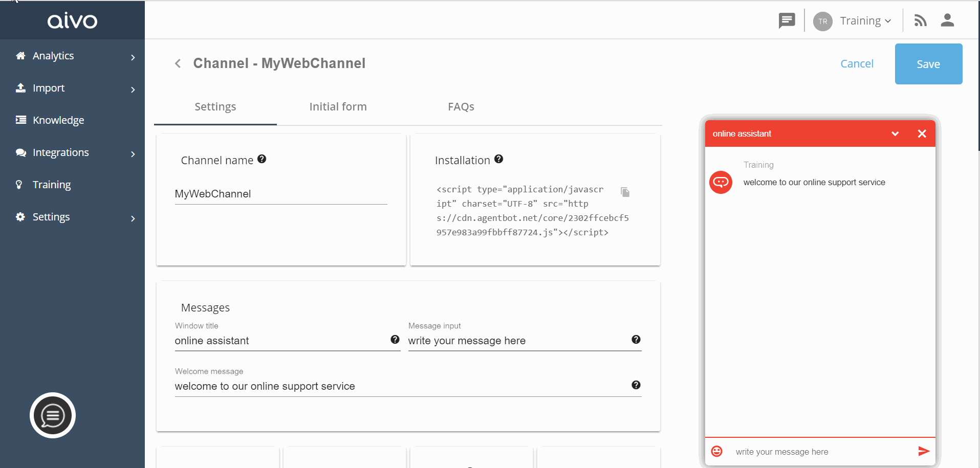This screenshot has height=468, width=980.
Task: Show help for Message input field
Action: [x=636, y=340]
